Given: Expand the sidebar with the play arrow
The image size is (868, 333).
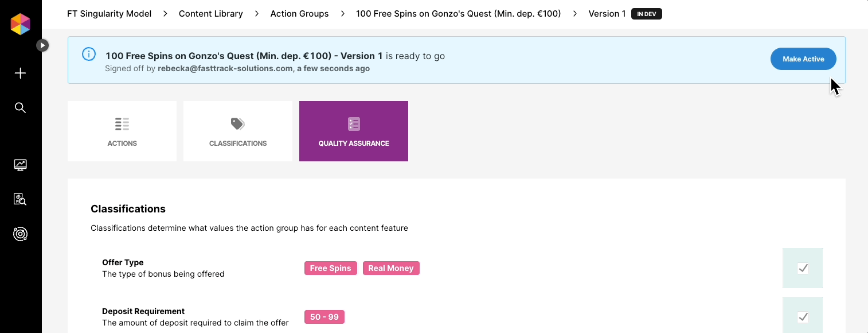Looking at the screenshot, I should (42, 45).
